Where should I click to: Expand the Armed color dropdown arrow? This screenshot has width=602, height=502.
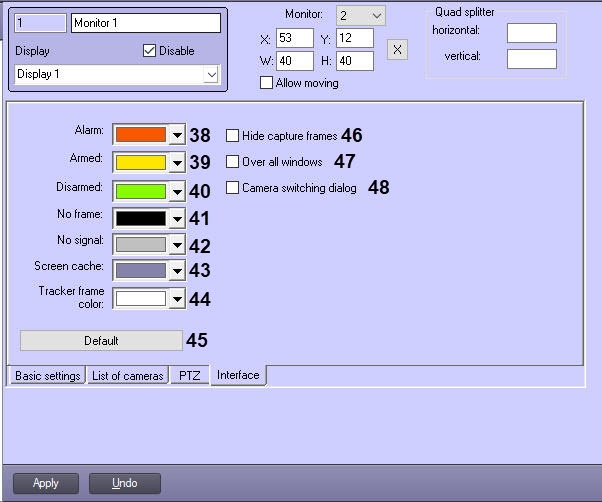[177, 162]
